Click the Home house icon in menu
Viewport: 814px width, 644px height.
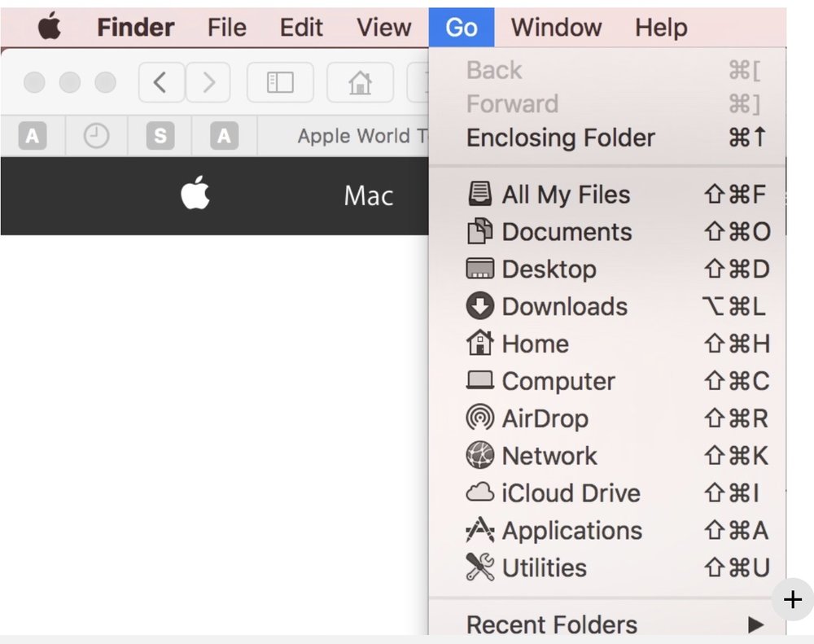coord(479,344)
